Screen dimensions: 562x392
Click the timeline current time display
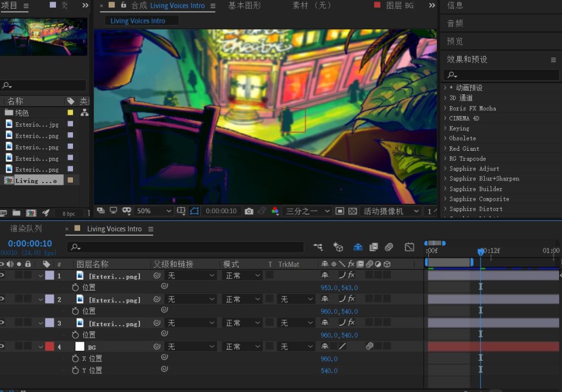click(x=30, y=243)
